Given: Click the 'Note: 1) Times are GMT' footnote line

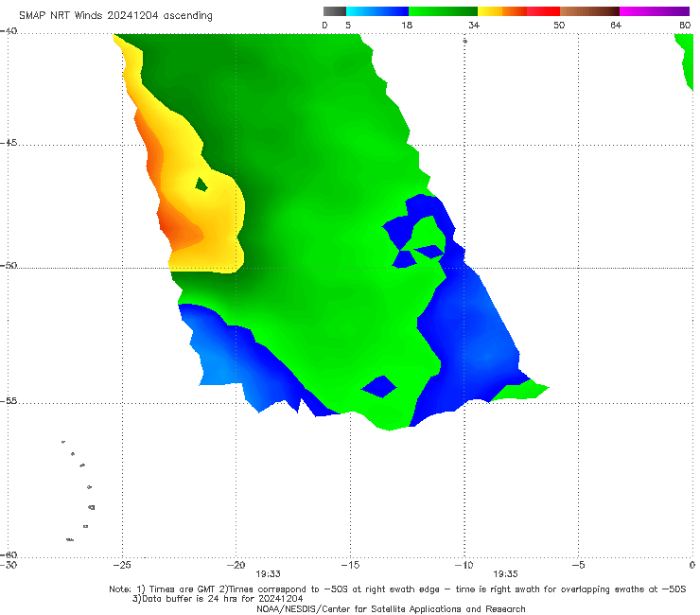Looking at the screenshot, I should tap(397, 589).
